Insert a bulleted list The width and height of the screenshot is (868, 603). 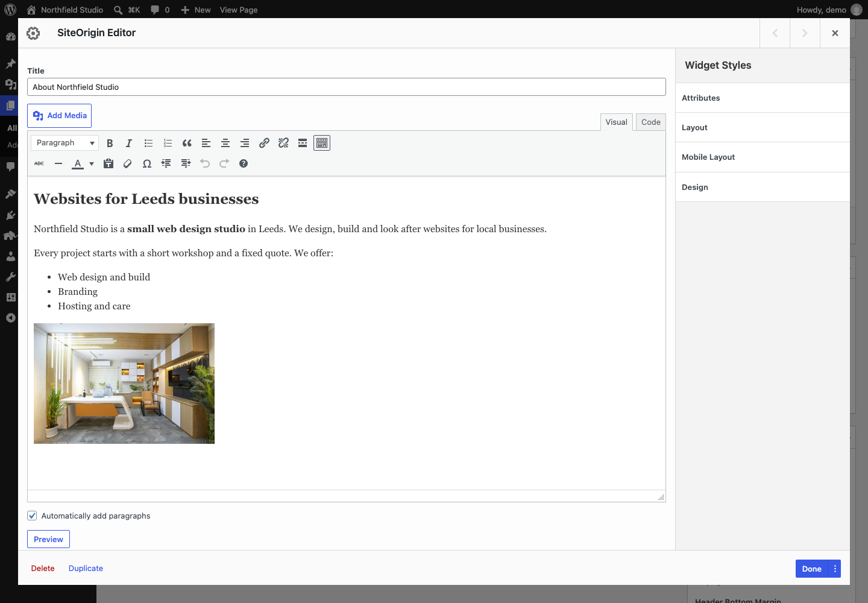pyautogui.click(x=148, y=143)
